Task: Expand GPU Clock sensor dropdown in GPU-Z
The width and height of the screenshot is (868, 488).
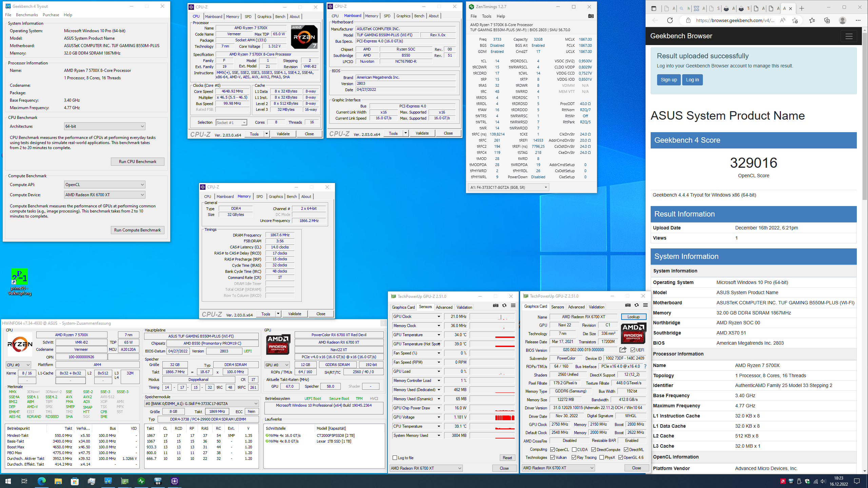Action: pos(438,316)
